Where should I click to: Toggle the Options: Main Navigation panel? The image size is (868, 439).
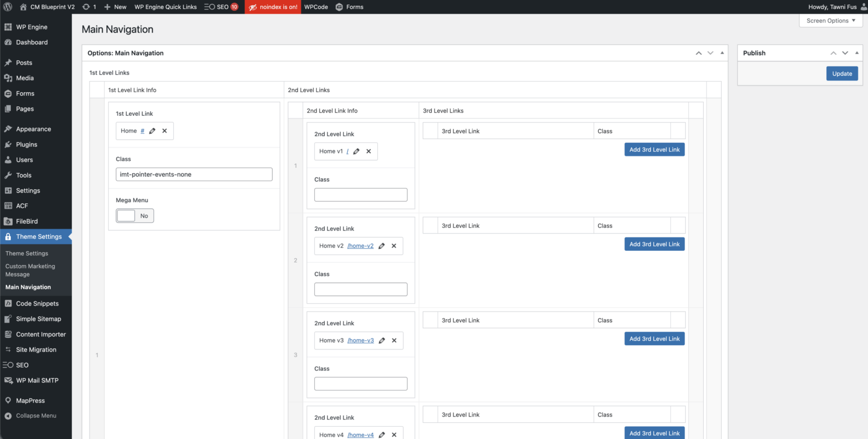tap(722, 53)
